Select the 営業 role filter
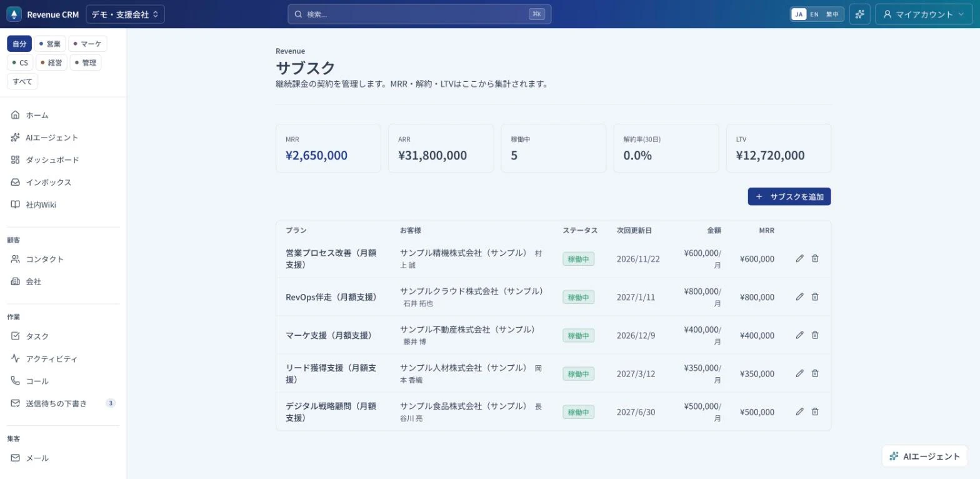The image size is (980, 479). pyautogui.click(x=50, y=44)
